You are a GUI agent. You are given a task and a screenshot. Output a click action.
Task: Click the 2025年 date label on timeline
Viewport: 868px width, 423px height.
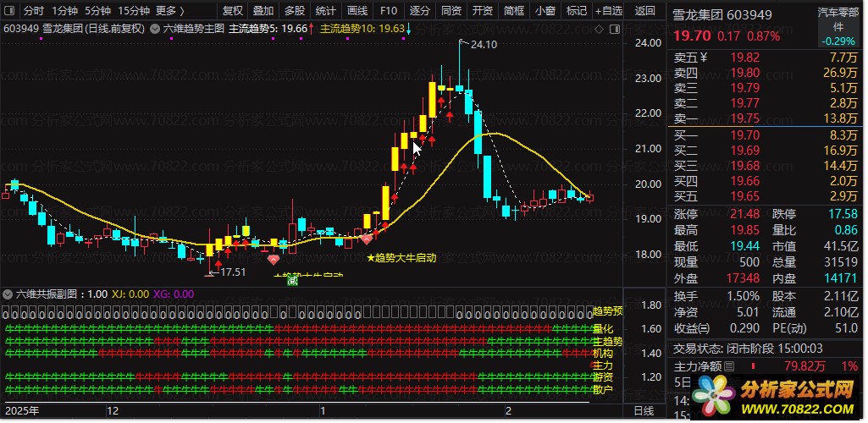click(x=22, y=411)
